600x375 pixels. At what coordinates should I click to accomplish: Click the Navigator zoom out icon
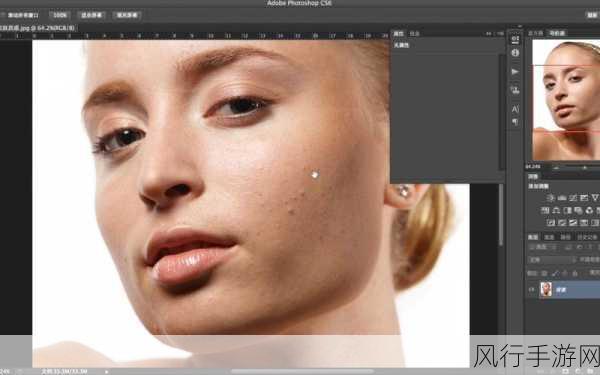point(556,167)
